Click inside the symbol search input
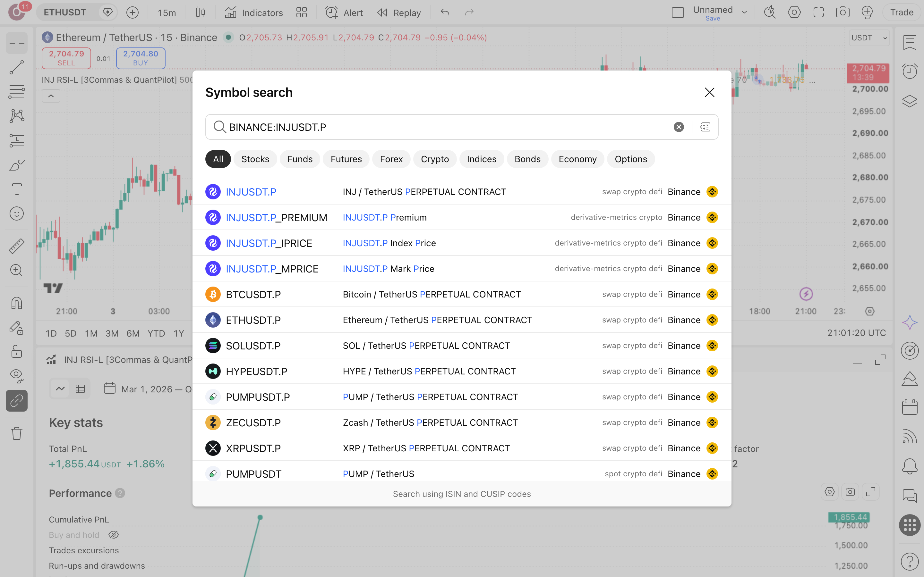924x577 pixels. [447, 127]
